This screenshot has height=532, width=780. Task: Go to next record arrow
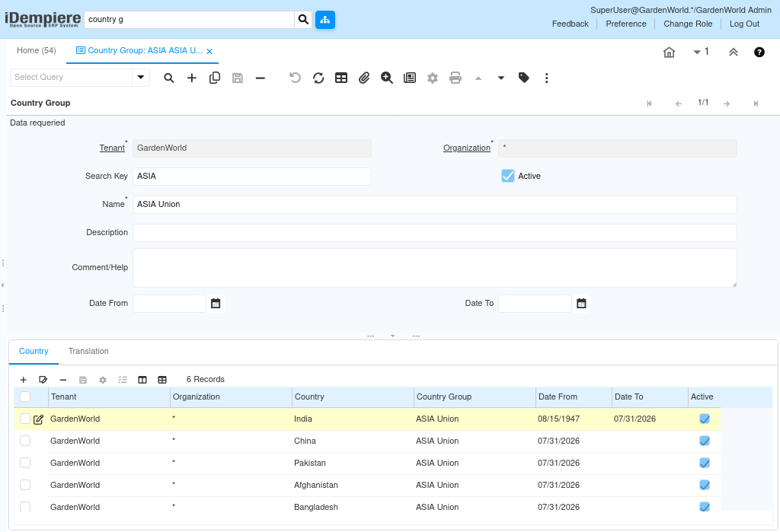coord(727,104)
